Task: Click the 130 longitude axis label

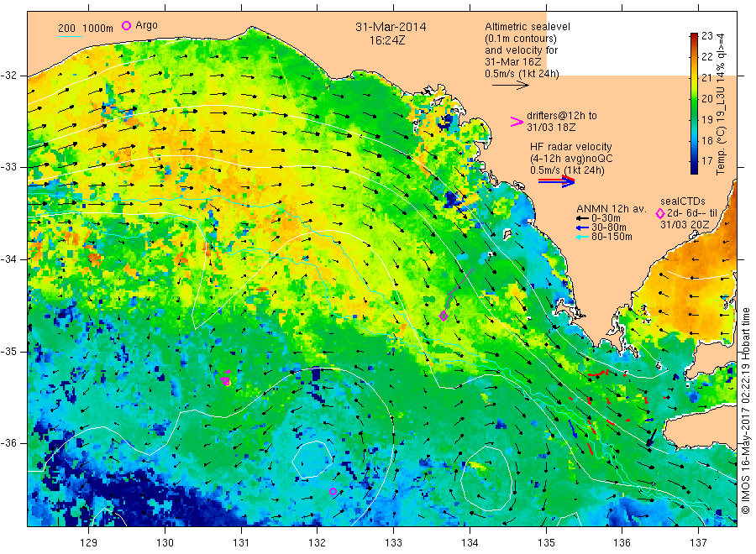Action: click(165, 543)
